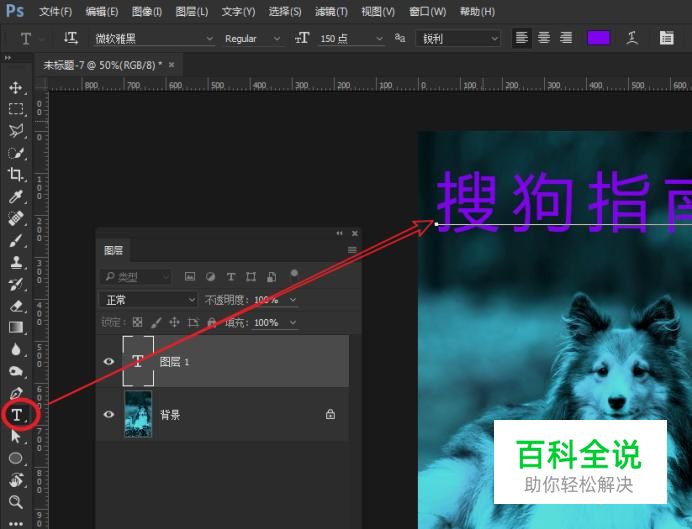Select the Hand tool
Viewport: 692px width, 529px height.
[16, 480]
